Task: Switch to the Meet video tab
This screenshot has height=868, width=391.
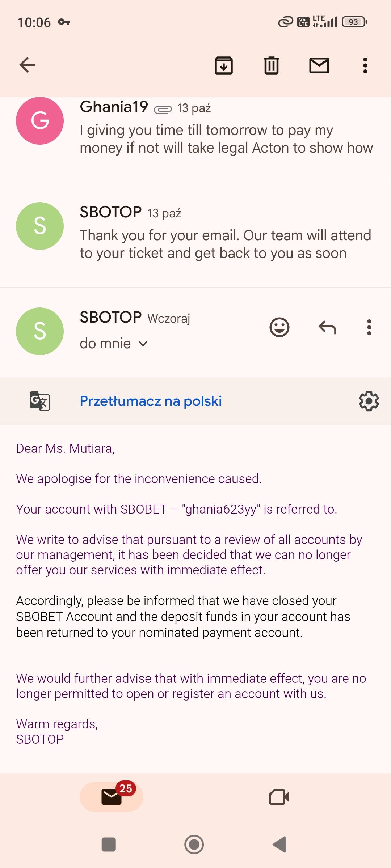Action: 279,797
